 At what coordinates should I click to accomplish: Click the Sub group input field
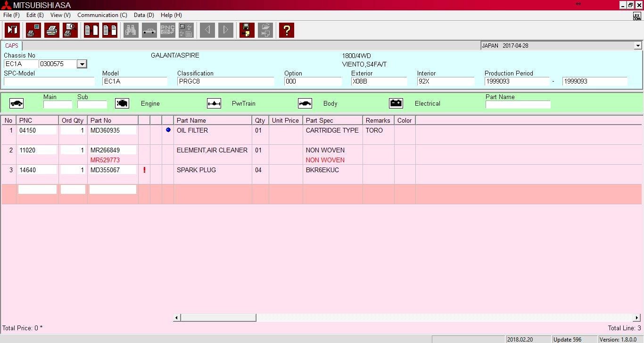[x=92, y=105]
